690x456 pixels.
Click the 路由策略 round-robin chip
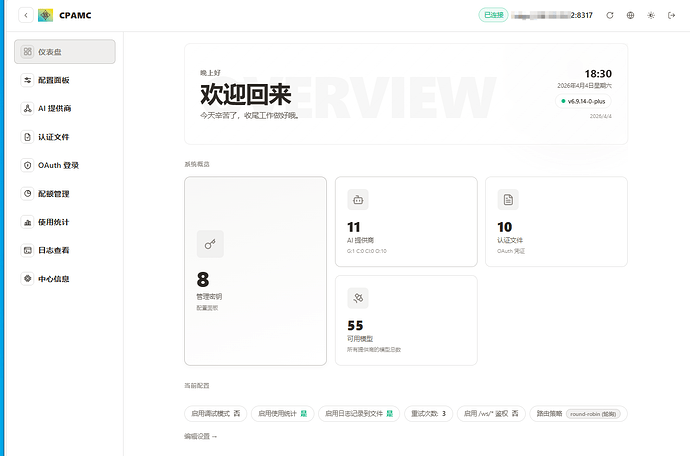click(578, 413)
